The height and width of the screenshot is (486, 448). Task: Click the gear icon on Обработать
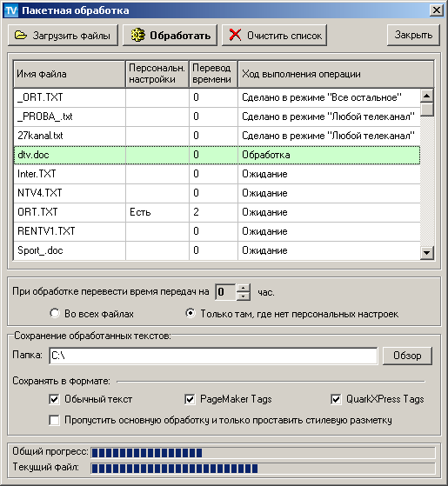pyautogui.click(x=137, y=35)
